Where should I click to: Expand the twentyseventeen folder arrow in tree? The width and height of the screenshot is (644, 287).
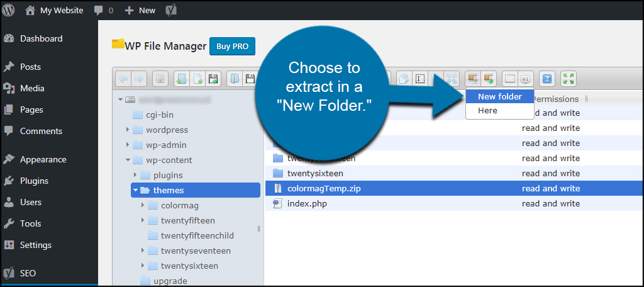tap(143, 250)
